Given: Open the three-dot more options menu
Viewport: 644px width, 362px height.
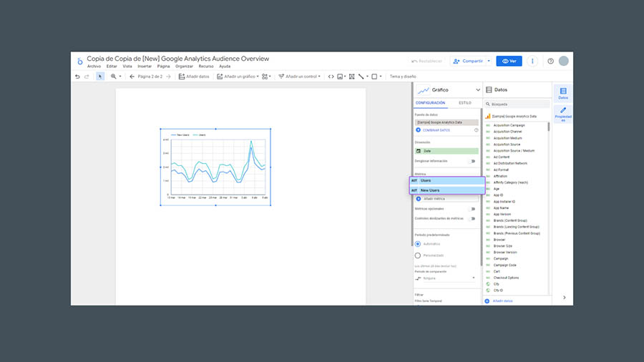Looking at the screenshot, I should coord(532,61).
